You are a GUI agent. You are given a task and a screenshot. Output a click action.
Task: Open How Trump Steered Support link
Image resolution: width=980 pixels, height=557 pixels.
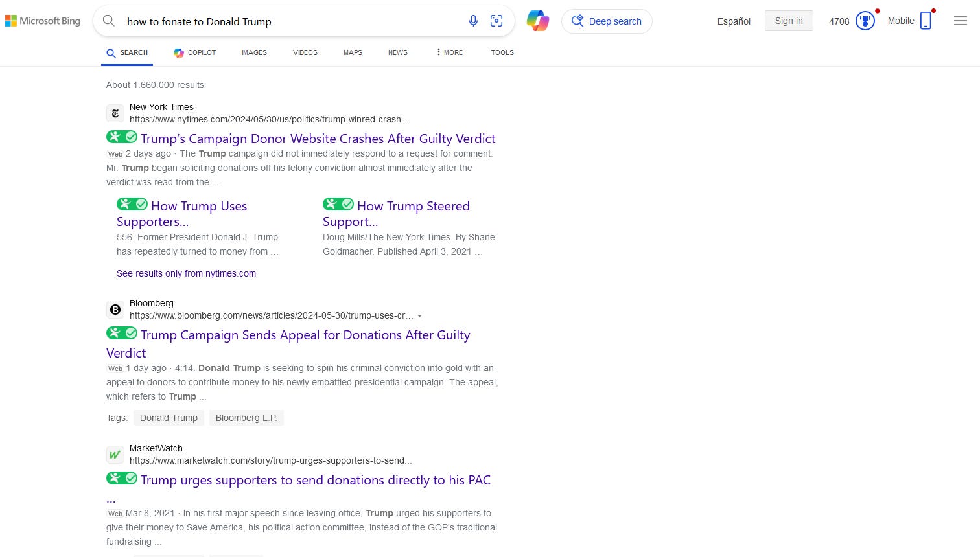point(396,214)
